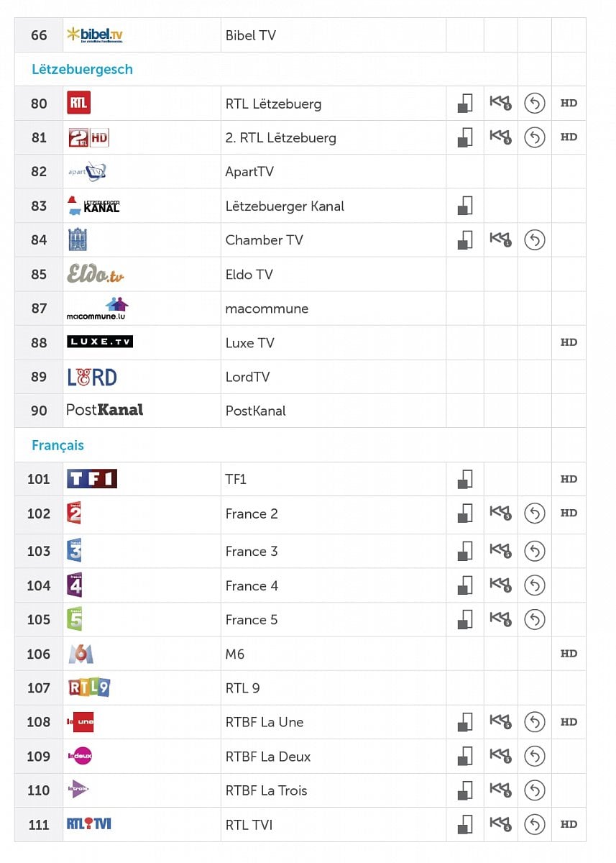Click the device icon for Lëtzebuerger Kanal
The width and height of the screenshot is (616, 863).
(x=465, y=206)
